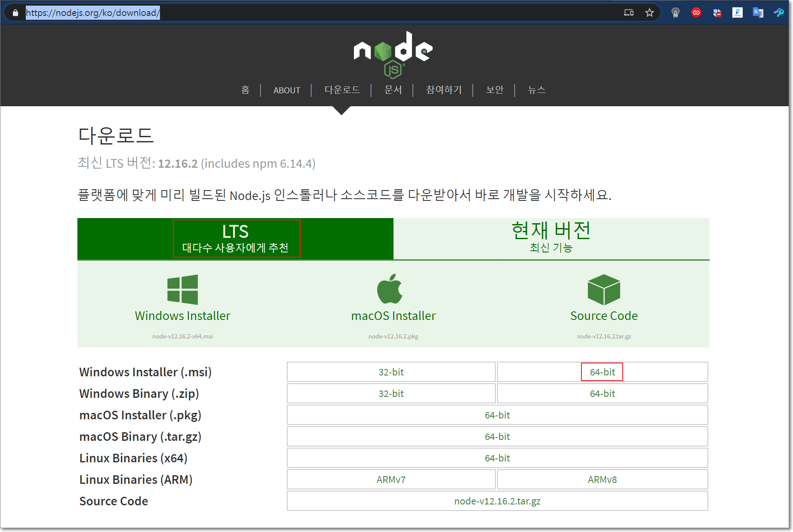Click the node-v12.16.2.pkg filename text

pyautogui.click(x=393, y=336)
